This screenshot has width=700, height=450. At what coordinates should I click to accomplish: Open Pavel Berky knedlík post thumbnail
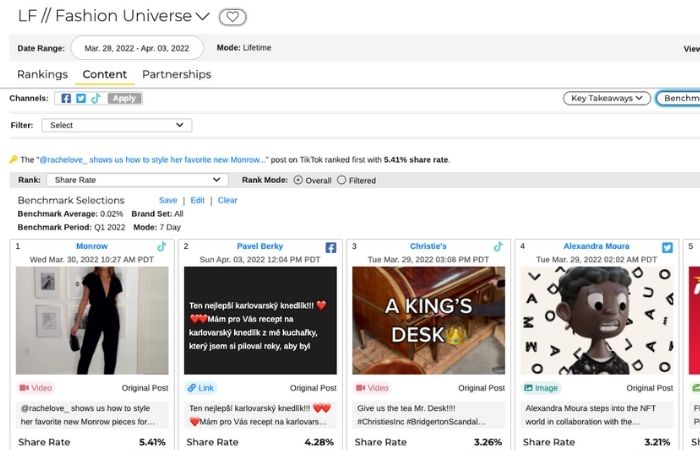(x=260, y=321)
